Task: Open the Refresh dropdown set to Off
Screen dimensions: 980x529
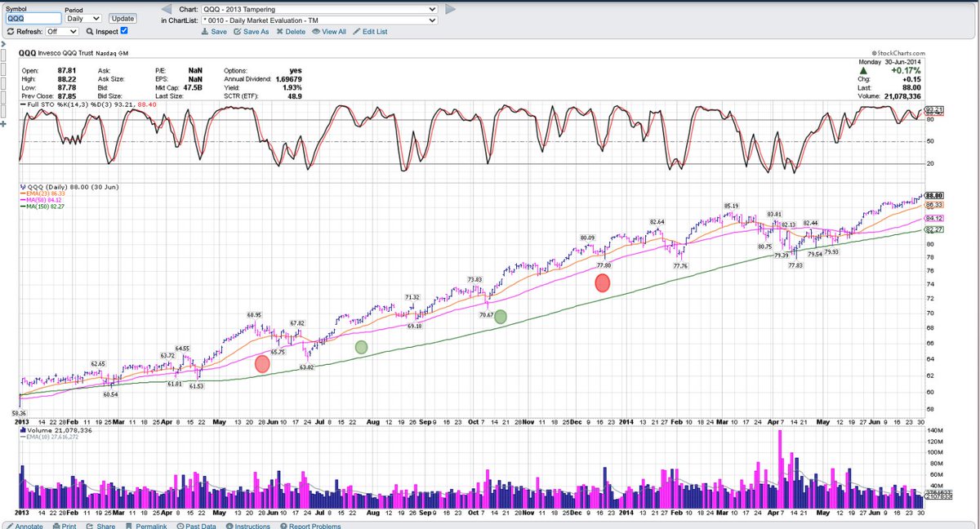Action: (62, 31)
